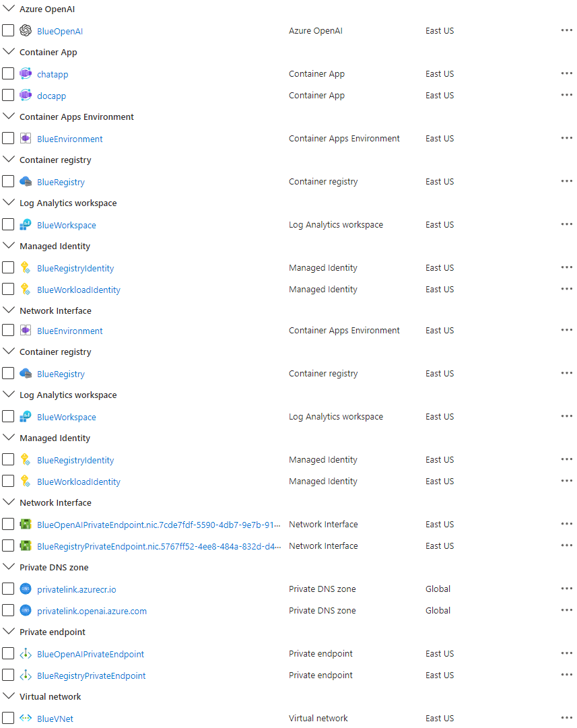Open the privatelink.azurecr.io link
The height and width of the screenshot is (728, 577).
(77, 590)
